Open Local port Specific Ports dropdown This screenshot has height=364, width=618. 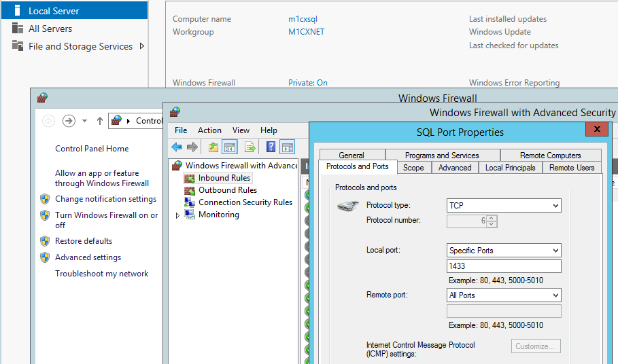point(504,251)
